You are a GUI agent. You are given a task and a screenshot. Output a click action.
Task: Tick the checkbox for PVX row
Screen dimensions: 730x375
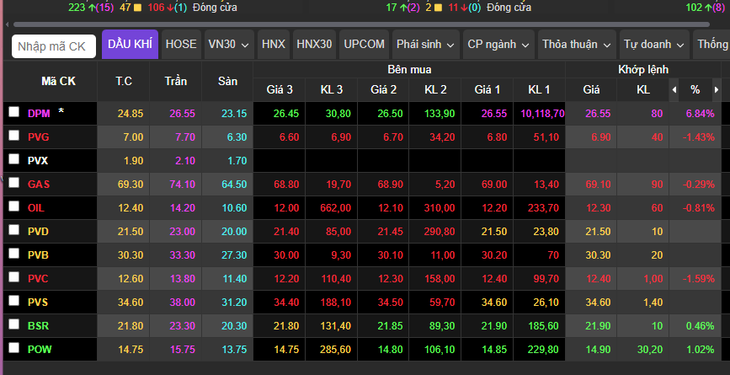pyautogui.click(x=14, y=159)
